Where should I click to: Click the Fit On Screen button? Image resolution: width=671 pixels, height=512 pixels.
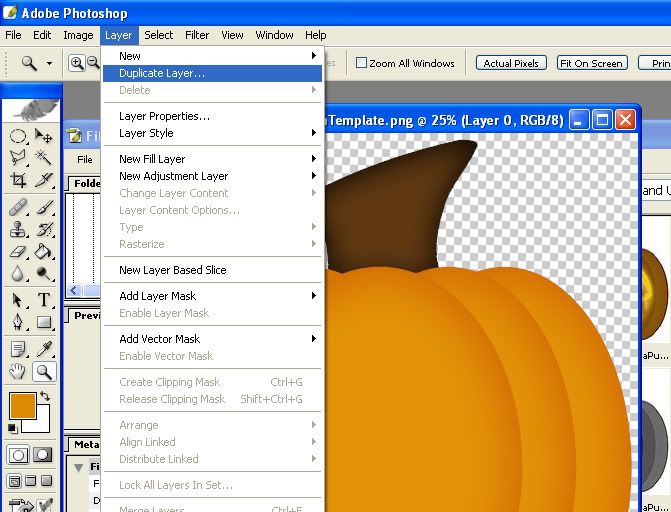(x=592, y=63)
